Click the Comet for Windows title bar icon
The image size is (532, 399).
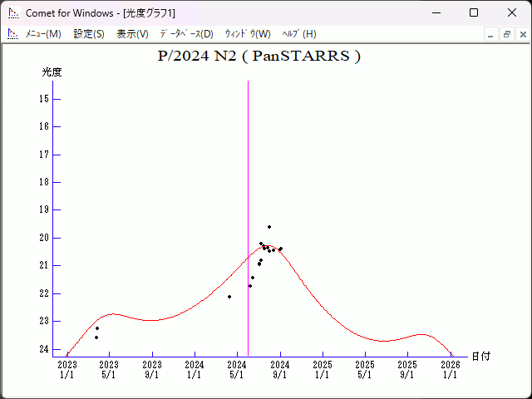[12, 12]
